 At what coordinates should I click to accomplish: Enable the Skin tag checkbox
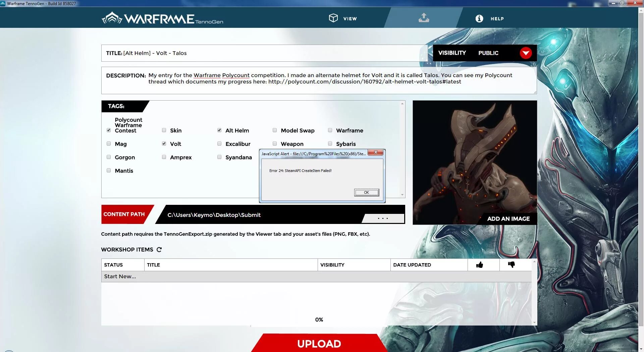(164, 130)
